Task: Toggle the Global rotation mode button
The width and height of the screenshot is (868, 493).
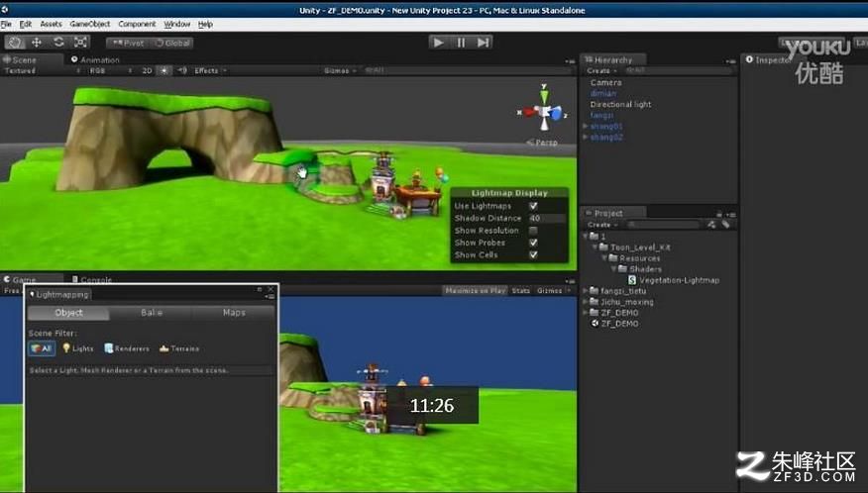Action: (172, 43)
